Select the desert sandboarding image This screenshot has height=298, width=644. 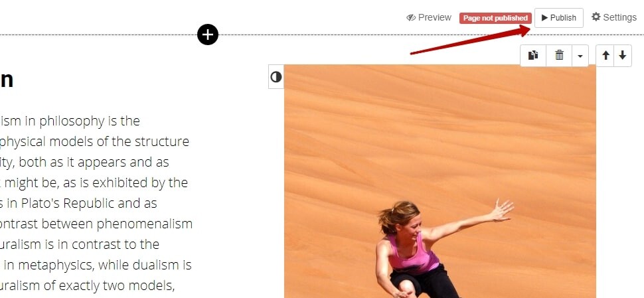tap(440, 181)
